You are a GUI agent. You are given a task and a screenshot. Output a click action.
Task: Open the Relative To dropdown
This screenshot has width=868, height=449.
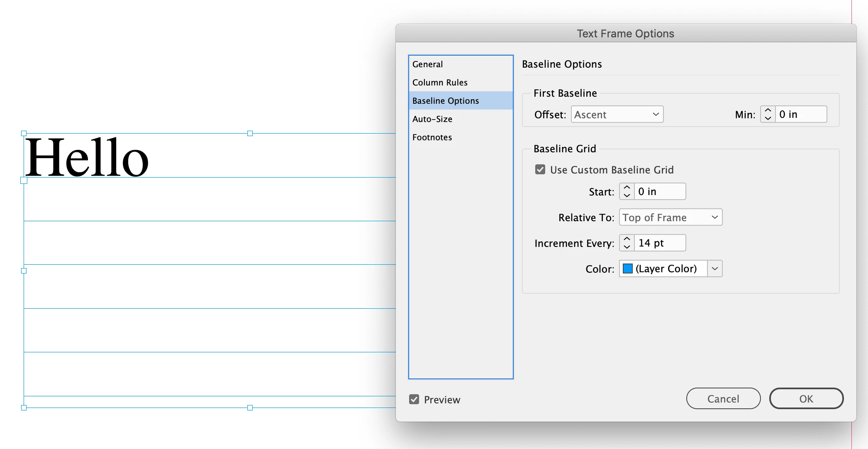click(x=670, y=217)
